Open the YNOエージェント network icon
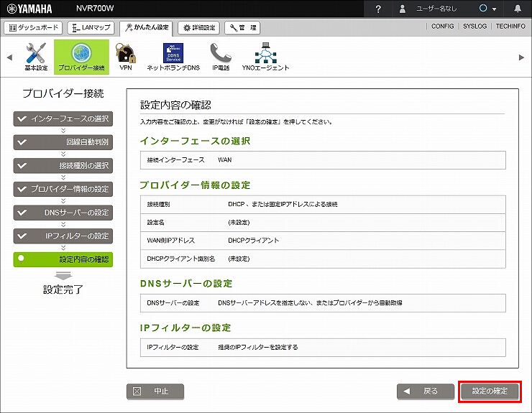532x413 pixels. click(x=266, y=57)
